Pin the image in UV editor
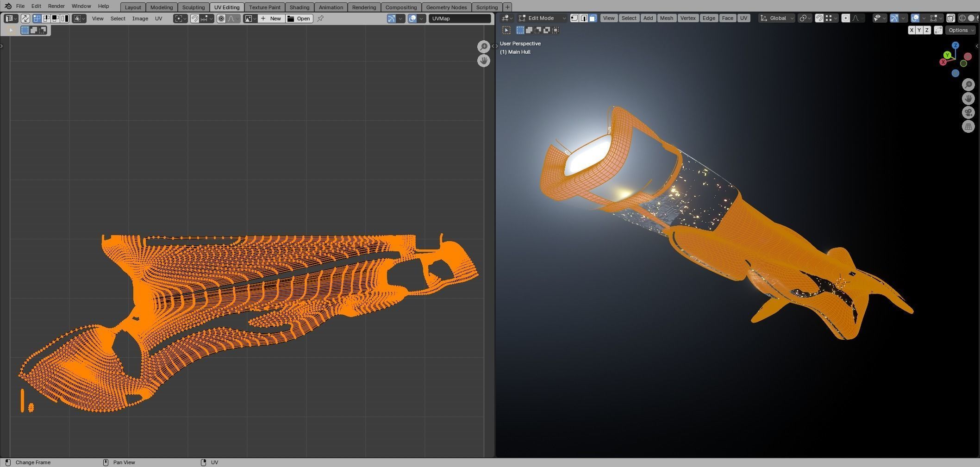 click(320, 19)
